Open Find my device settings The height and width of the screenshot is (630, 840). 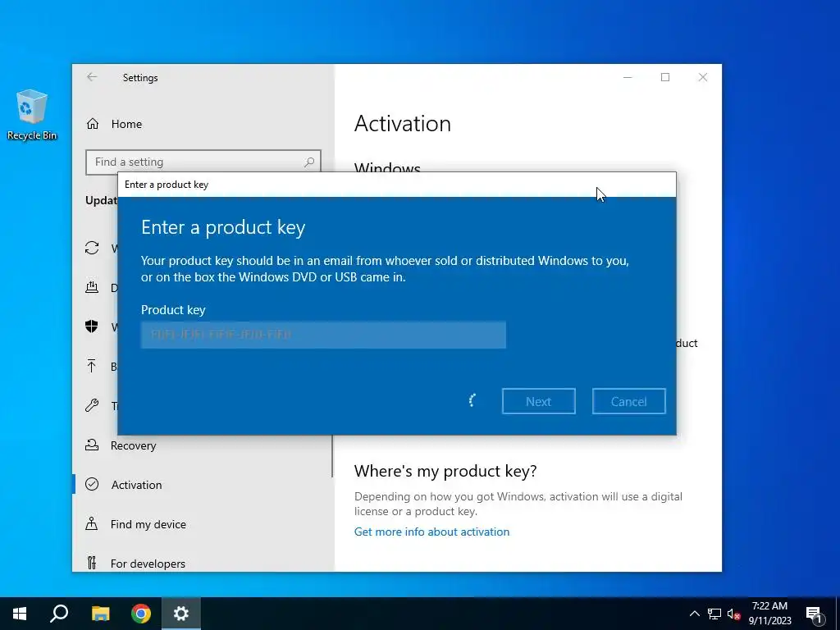point(148,524)
